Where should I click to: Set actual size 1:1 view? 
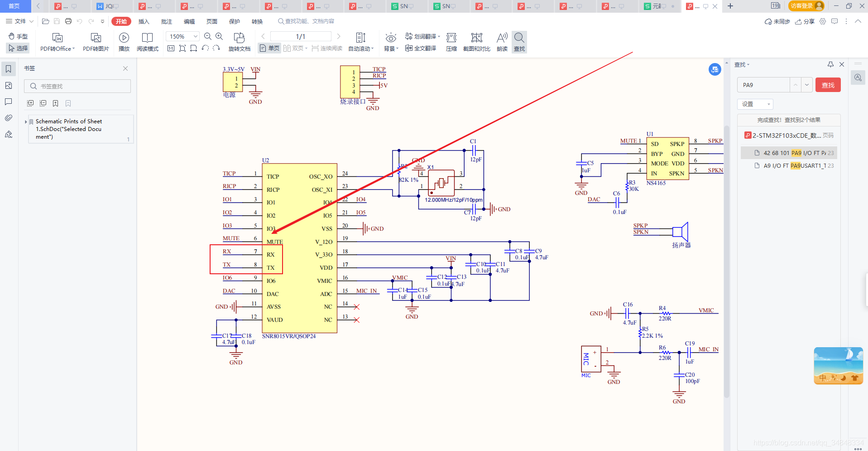coord(171,48)
